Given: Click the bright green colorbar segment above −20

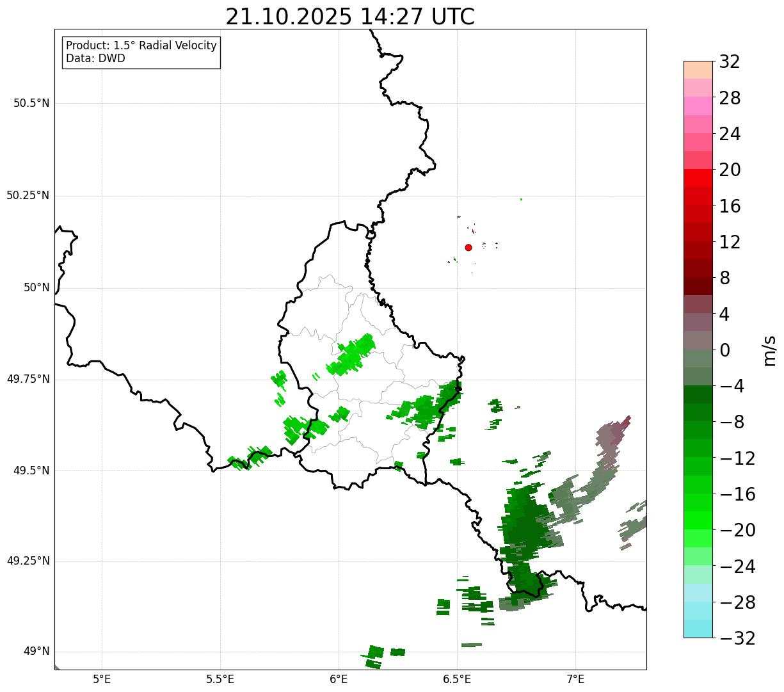Looking at the screenshot, I should (698, 520).
